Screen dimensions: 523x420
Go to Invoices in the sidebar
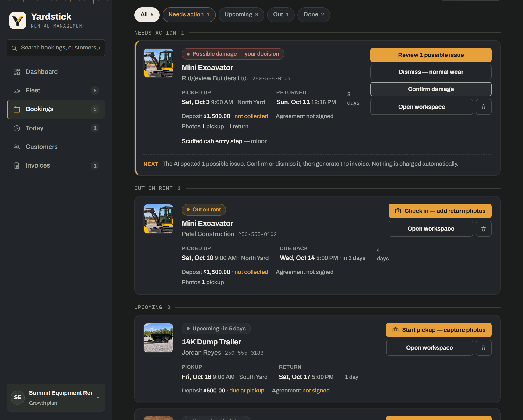click(56, 166)
